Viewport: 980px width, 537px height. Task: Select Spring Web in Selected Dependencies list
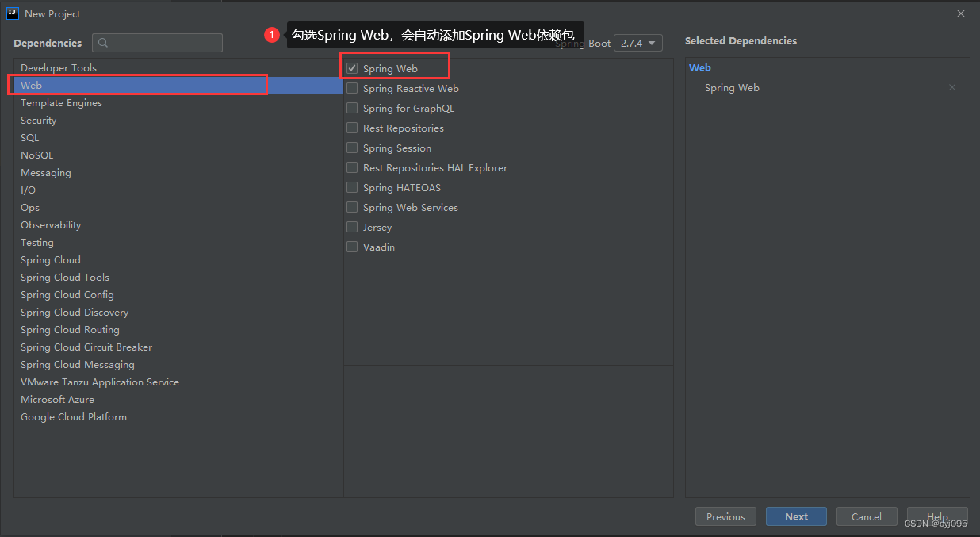(732, 88)
